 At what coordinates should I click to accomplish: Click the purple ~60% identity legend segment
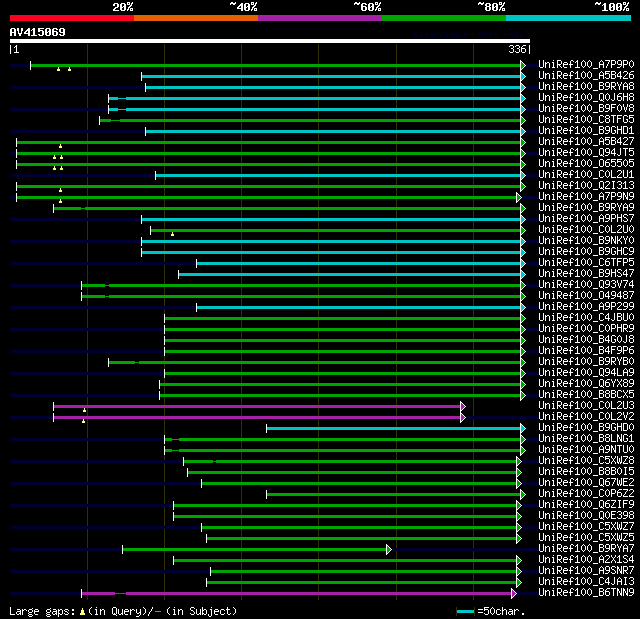320,18
